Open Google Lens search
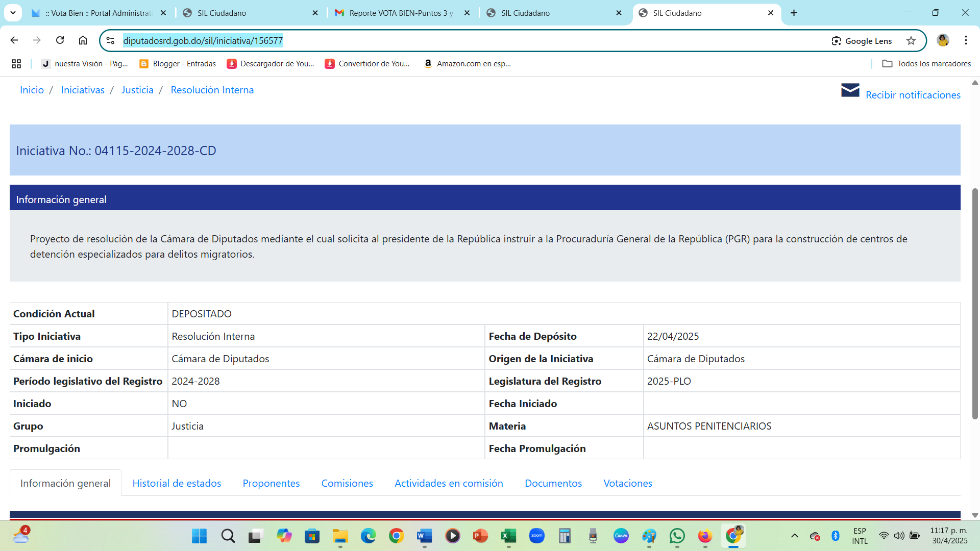 coord(862,41)
